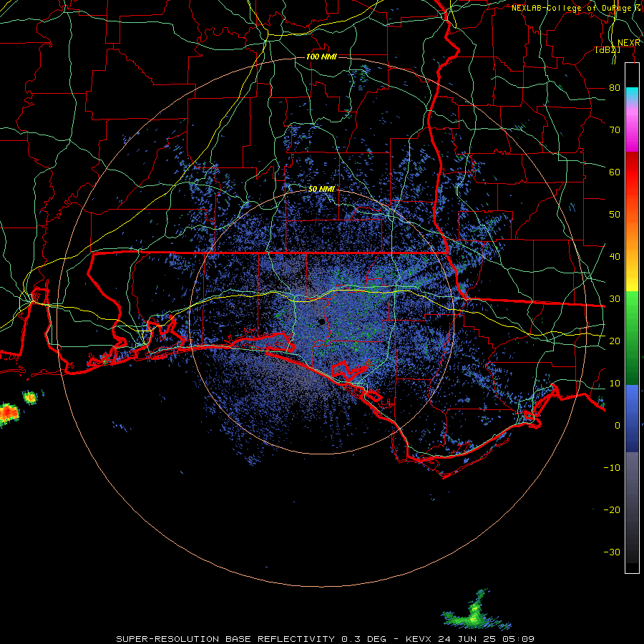Click the blue segment of the color bar

point(632,419)
